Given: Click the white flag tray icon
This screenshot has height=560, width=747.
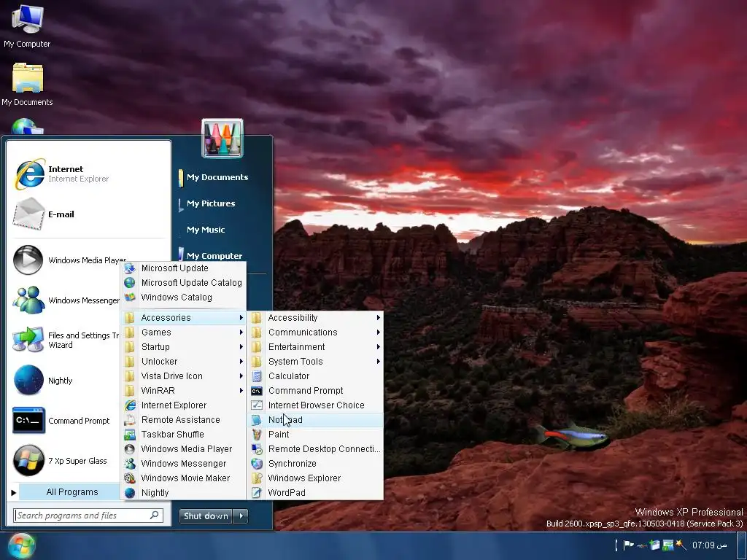Looking at the screenshot, I should [x=628, y=545].
